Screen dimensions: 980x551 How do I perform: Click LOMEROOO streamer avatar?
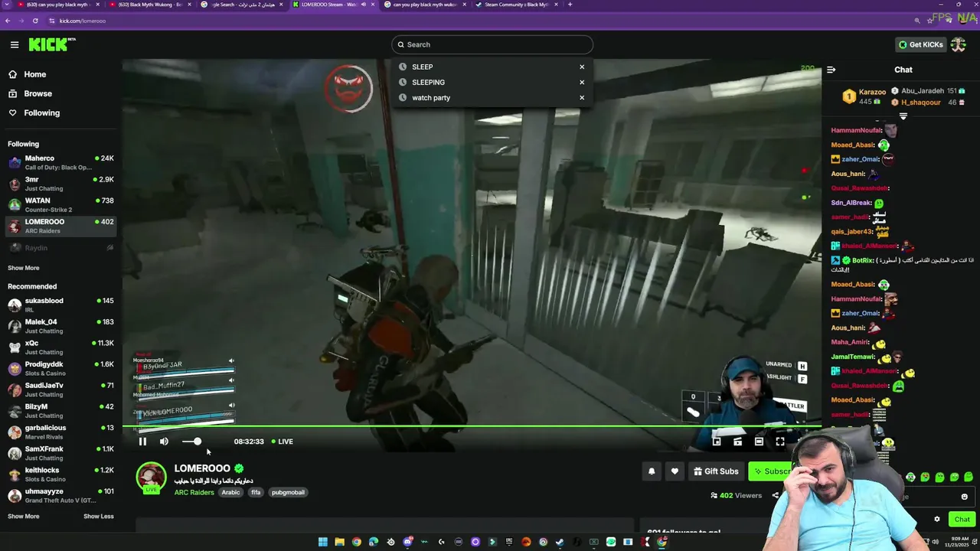(x=151, y=478)
